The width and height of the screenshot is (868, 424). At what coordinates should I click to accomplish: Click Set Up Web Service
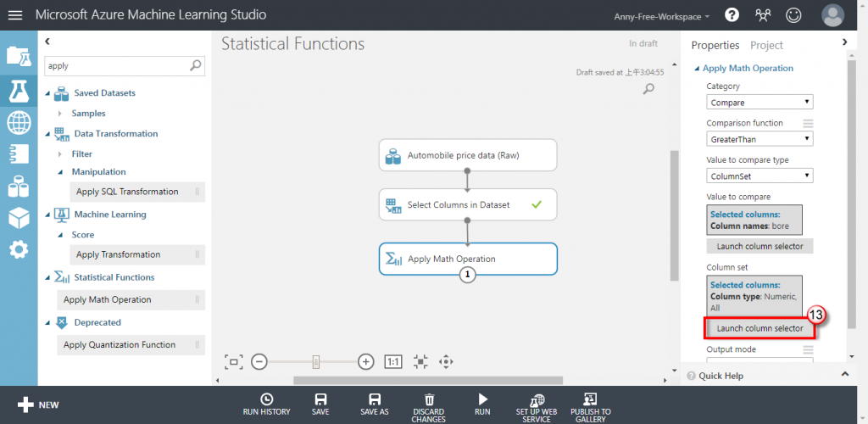click(537, 408)
